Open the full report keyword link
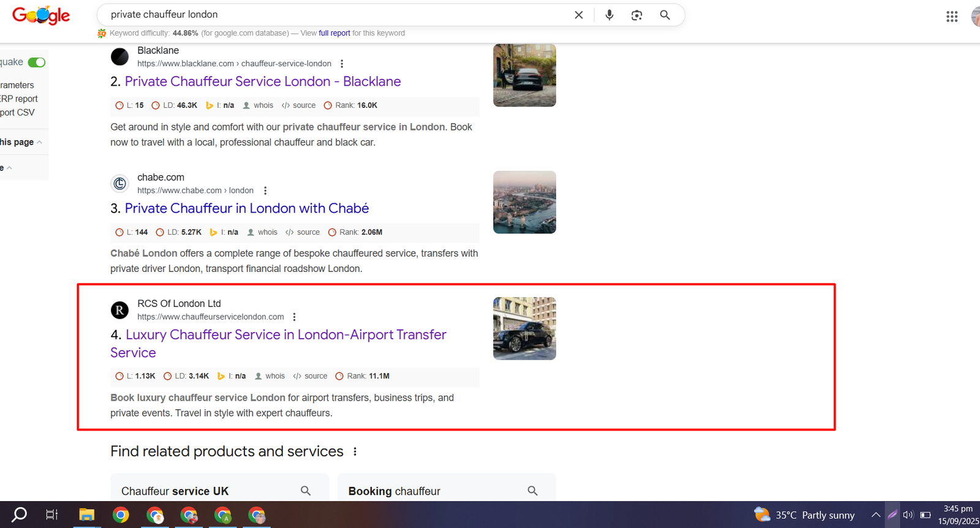Image resolution: width=980 pixels, height=528 pixels. click(334, 33)
